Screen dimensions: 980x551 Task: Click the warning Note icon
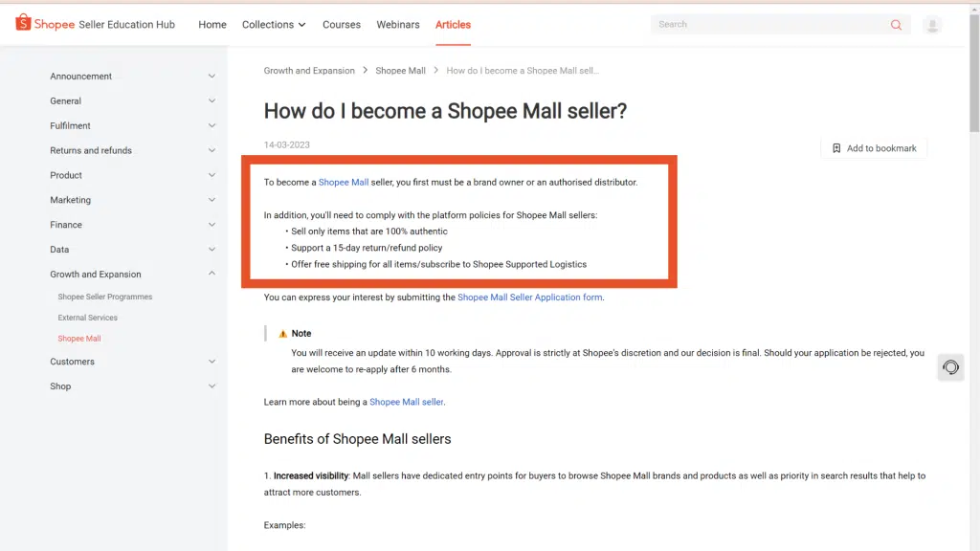point(283,334)
